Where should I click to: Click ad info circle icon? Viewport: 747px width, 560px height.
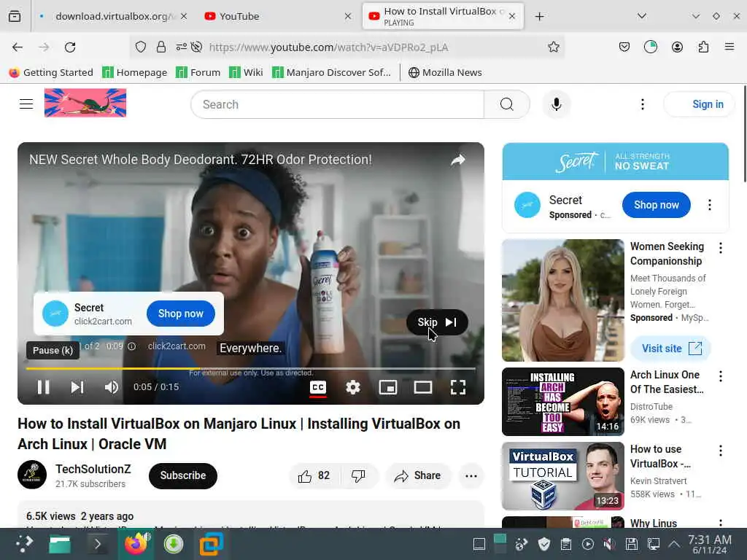pyautogui.click(x=132, y=346)
